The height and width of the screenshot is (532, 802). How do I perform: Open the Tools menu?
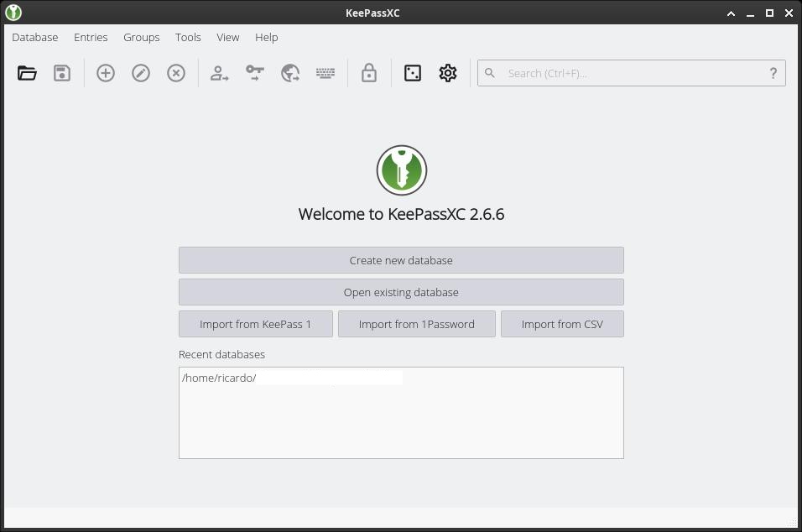188,38
